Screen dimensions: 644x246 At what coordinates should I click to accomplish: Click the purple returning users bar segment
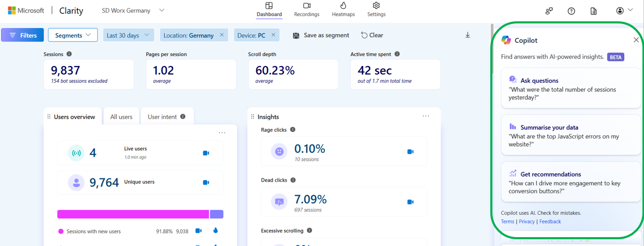pyautogui.click(x=217, y=214)
